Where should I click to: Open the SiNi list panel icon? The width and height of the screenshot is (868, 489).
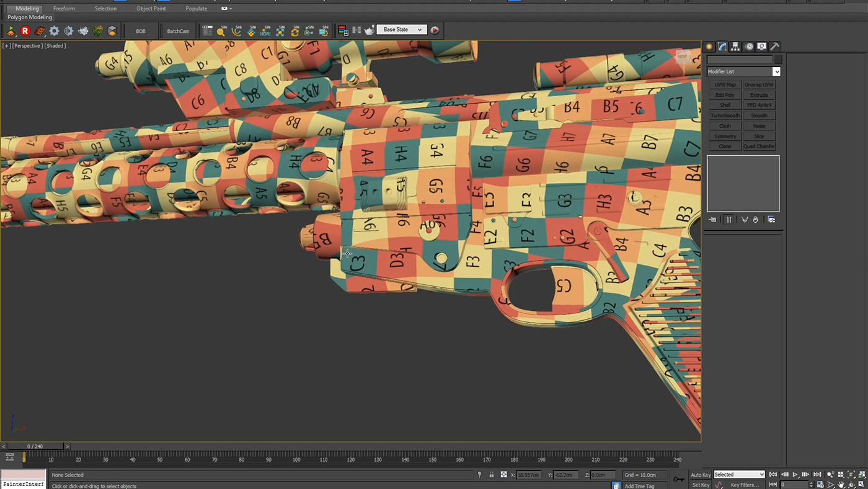click(x=207, y=30)
